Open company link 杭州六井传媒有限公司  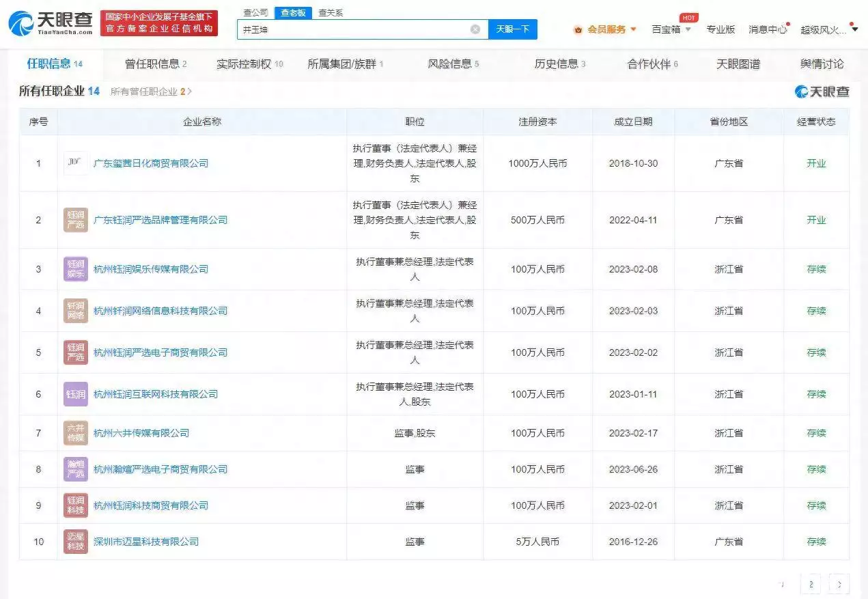pos(141,433)
